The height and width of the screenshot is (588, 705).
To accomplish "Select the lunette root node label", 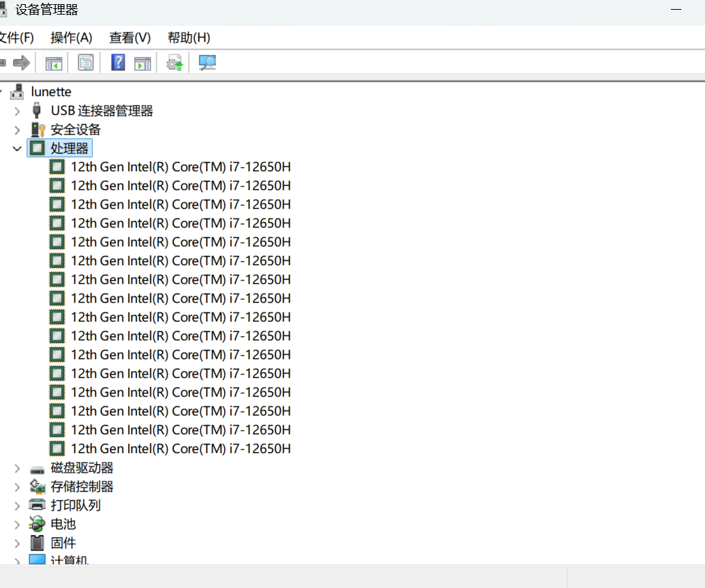I will [x=51, y=92].
